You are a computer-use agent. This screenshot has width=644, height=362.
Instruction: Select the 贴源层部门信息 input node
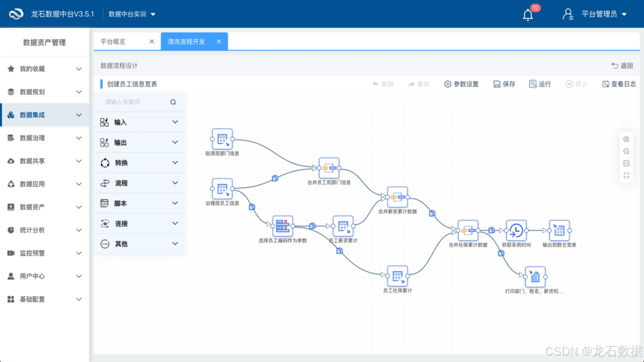click(x=222, y=139)
